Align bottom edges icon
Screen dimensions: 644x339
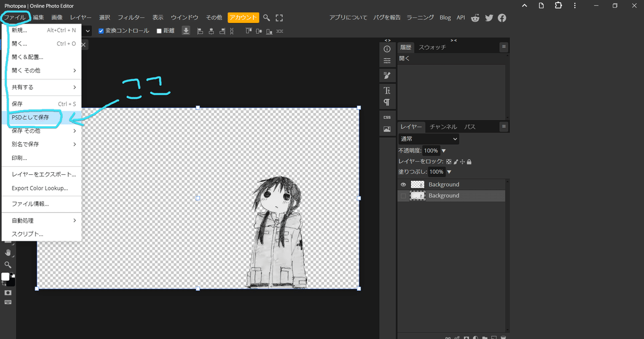[x=270, y=31]
